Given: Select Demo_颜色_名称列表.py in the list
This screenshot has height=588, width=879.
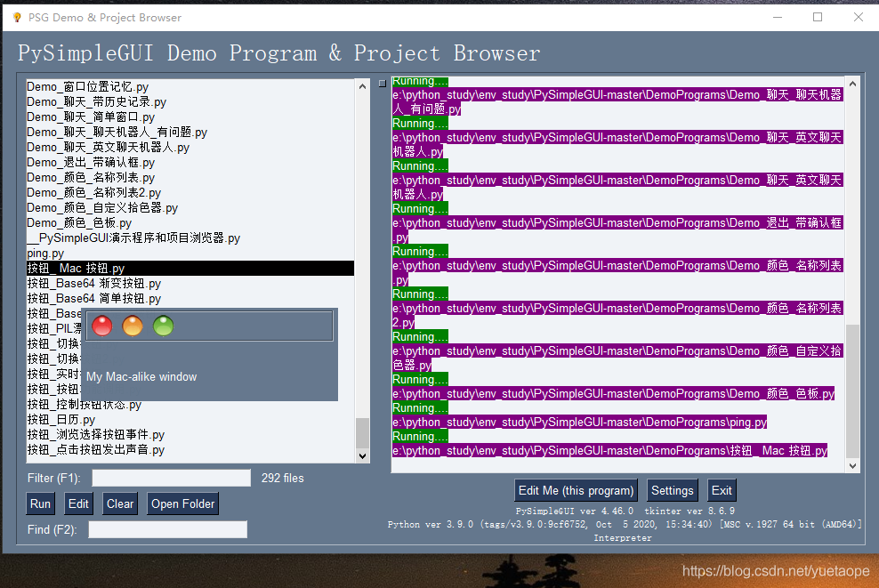Looking at the screenshot, I should pyautogui.click(x=190, y=178).
